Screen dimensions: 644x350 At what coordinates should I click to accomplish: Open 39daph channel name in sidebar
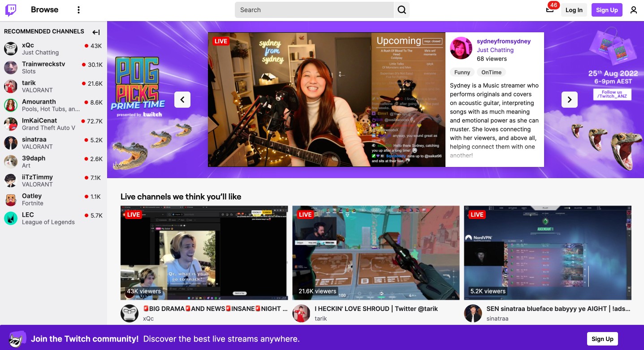tap(34, 158)
